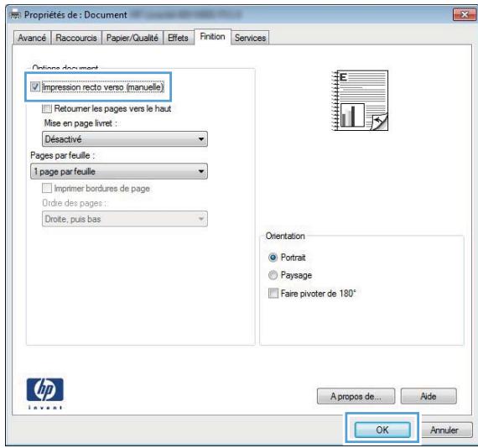Select Paysage orientation radio button
Viewport: 478px width, 448px height.
click(273, 275)
